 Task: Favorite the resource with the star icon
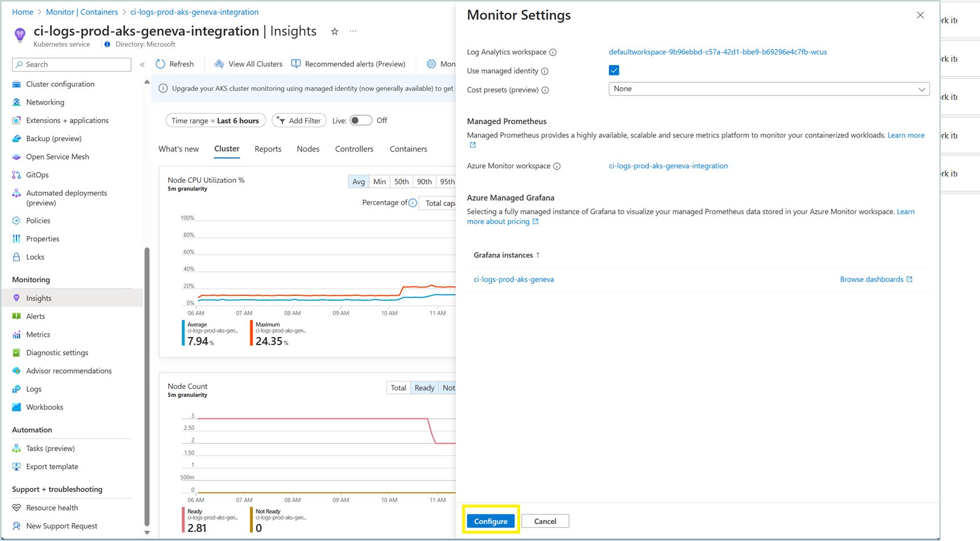[334, 32]
